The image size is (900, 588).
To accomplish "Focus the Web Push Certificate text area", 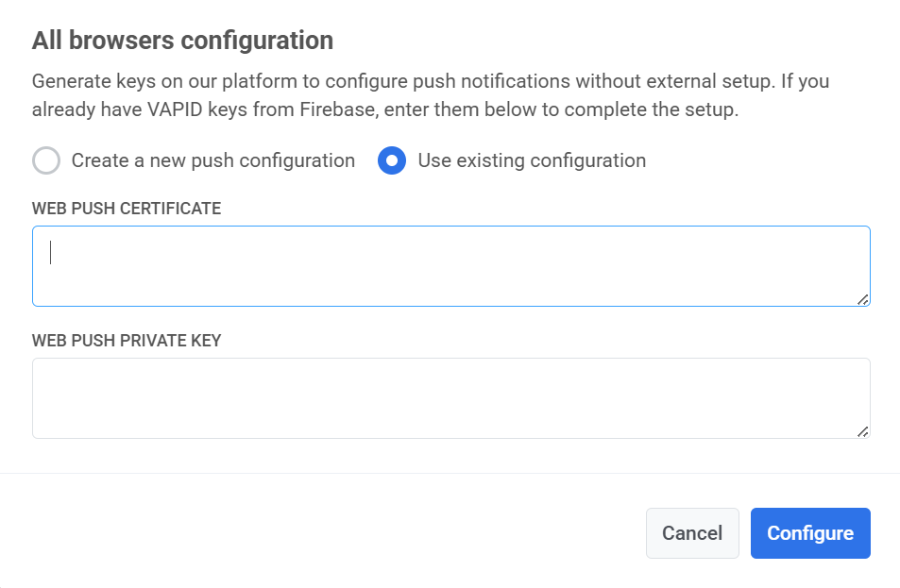I will pyautogui.click(x=450, y=266).
